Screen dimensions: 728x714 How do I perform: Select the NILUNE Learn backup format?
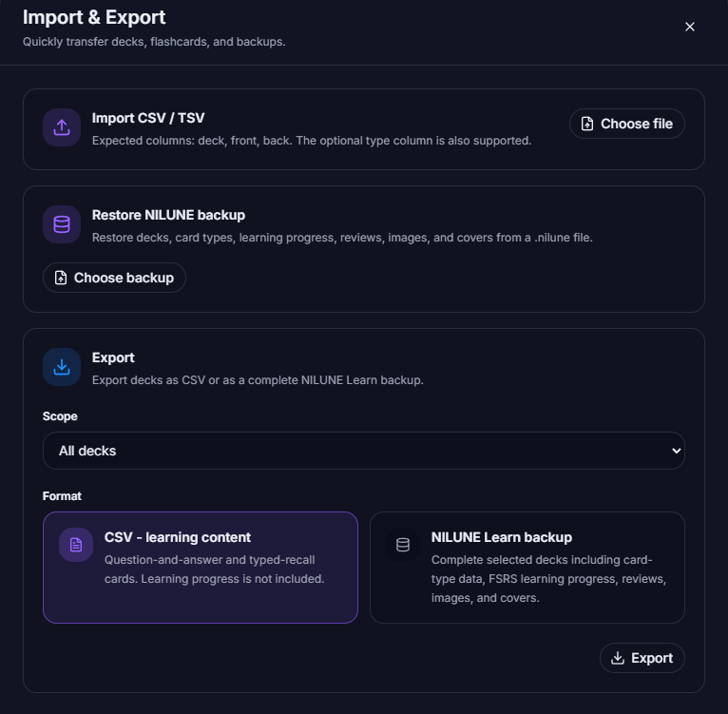(x=527, y=568)
